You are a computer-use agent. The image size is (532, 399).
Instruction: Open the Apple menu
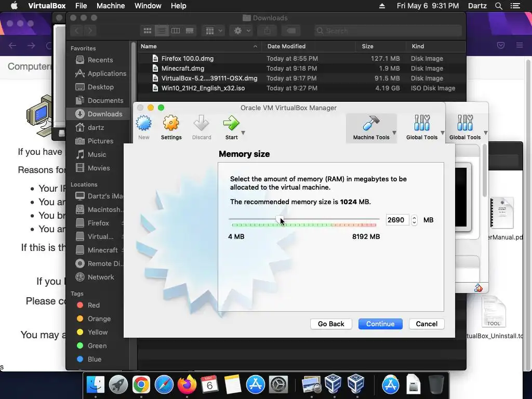(x=14, y=6)
